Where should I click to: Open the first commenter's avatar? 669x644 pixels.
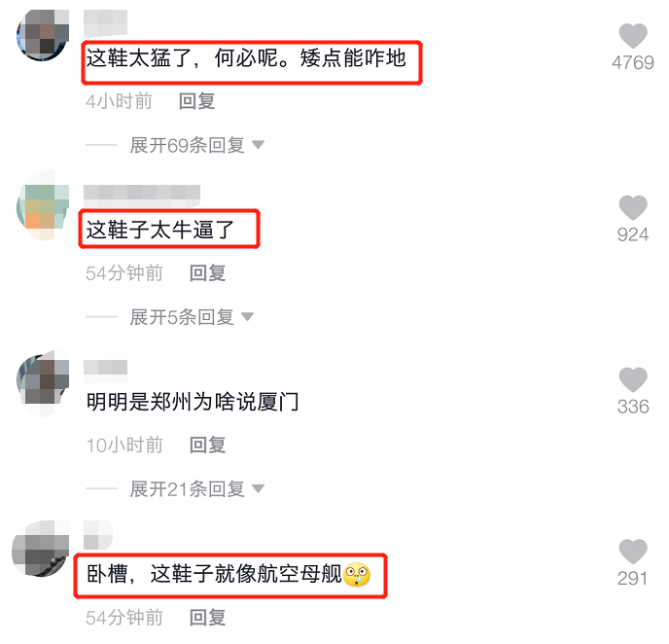coord(43,35)
